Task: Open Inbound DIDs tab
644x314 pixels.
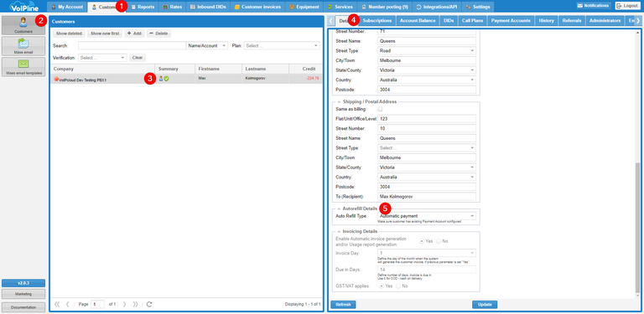Action: coord(208,7)
